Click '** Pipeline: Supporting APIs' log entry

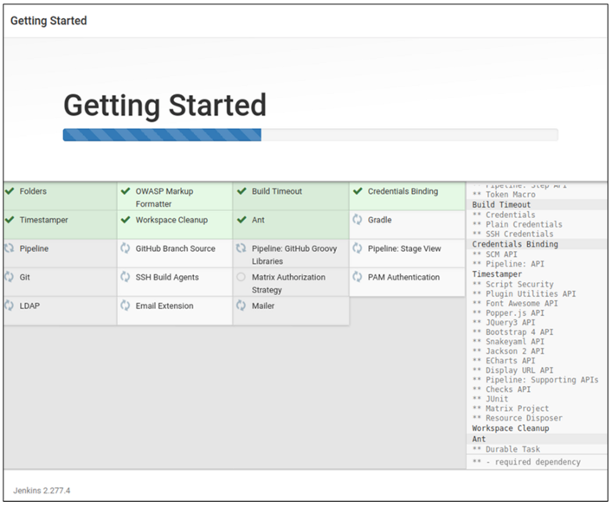point(535,380)
